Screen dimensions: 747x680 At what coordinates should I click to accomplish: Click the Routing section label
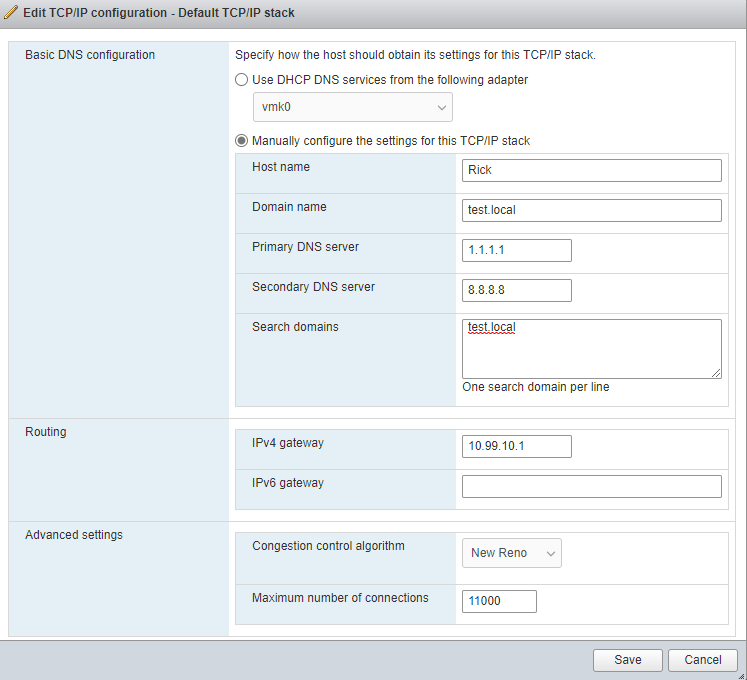pyautogui.click(x=46, y=432)
